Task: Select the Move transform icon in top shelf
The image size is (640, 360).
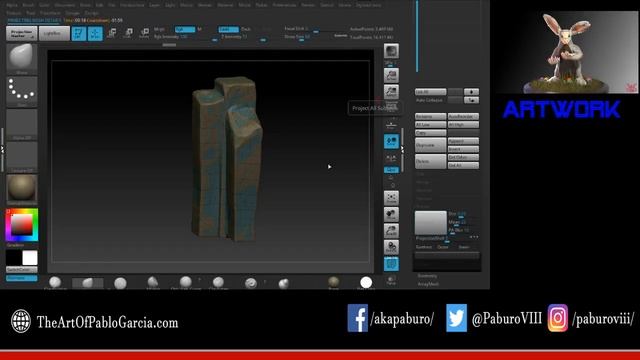Action: pyautogui.click(x=111, y=33)
